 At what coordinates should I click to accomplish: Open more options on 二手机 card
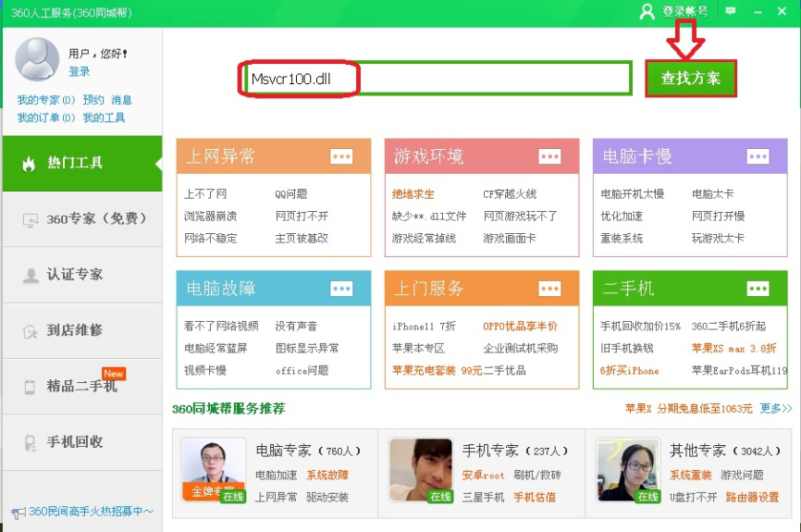[758, 289]
